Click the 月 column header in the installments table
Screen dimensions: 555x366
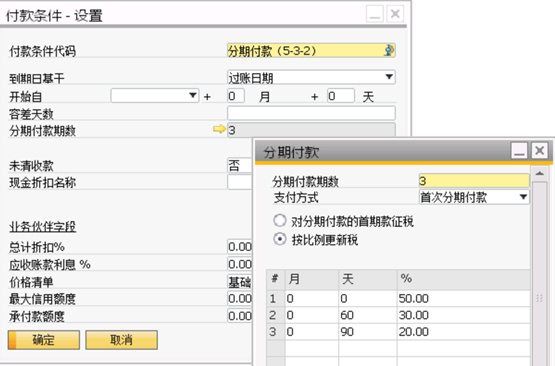pos(312,280)
